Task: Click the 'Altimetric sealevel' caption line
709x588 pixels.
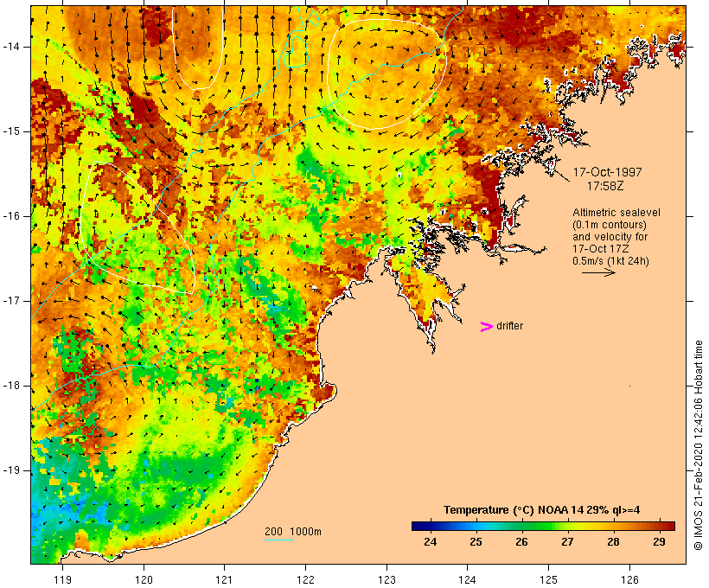Action: [x=616, y=213]
